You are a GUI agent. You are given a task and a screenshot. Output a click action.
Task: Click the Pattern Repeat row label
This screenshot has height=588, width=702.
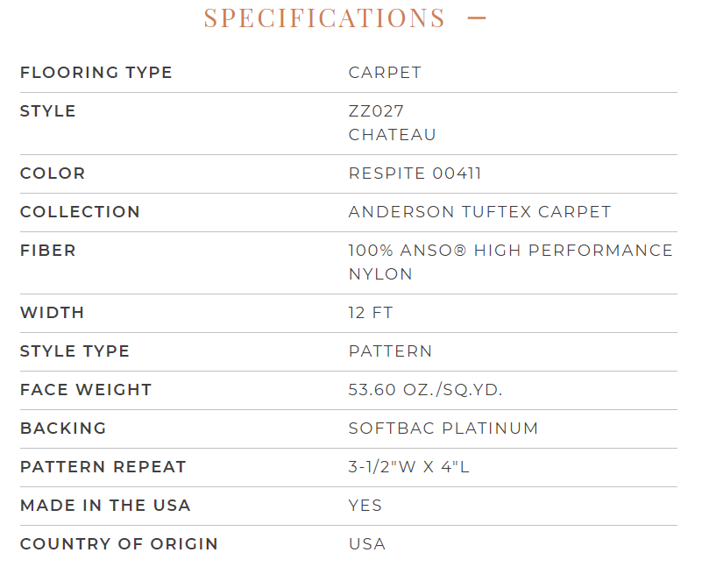[103, 467]
